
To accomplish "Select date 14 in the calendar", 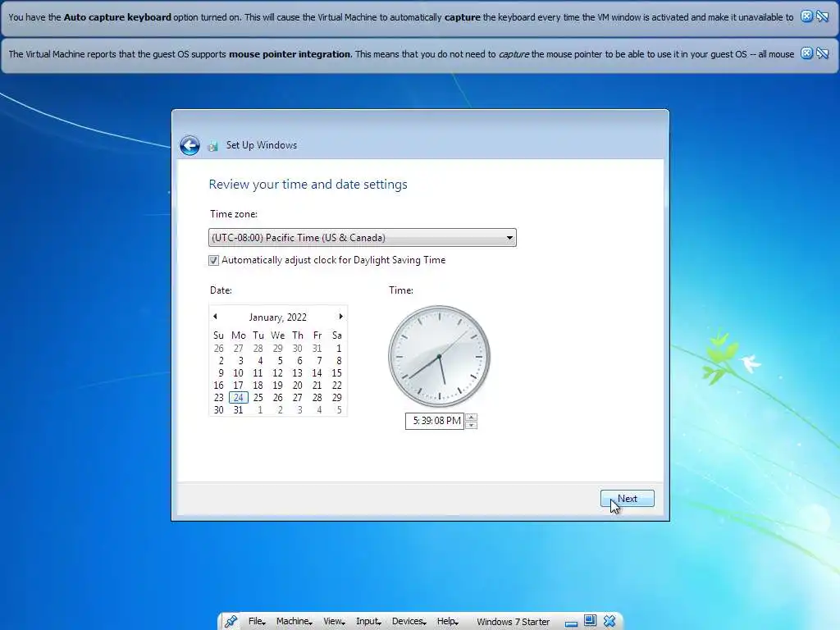I will (x=317, y=373).
